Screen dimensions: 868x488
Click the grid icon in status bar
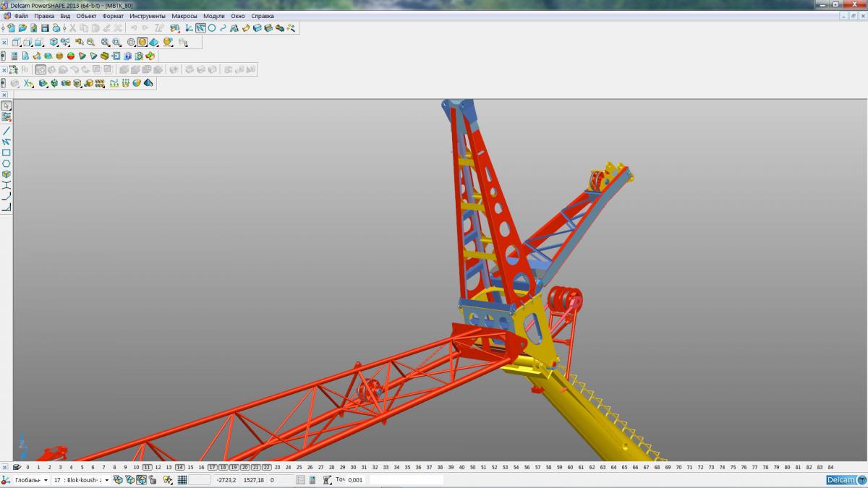(182, 480)
